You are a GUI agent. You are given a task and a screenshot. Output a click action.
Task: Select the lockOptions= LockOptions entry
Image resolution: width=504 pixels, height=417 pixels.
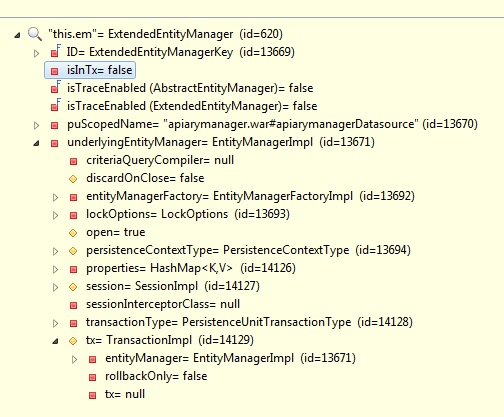click(x=188, y=214)
